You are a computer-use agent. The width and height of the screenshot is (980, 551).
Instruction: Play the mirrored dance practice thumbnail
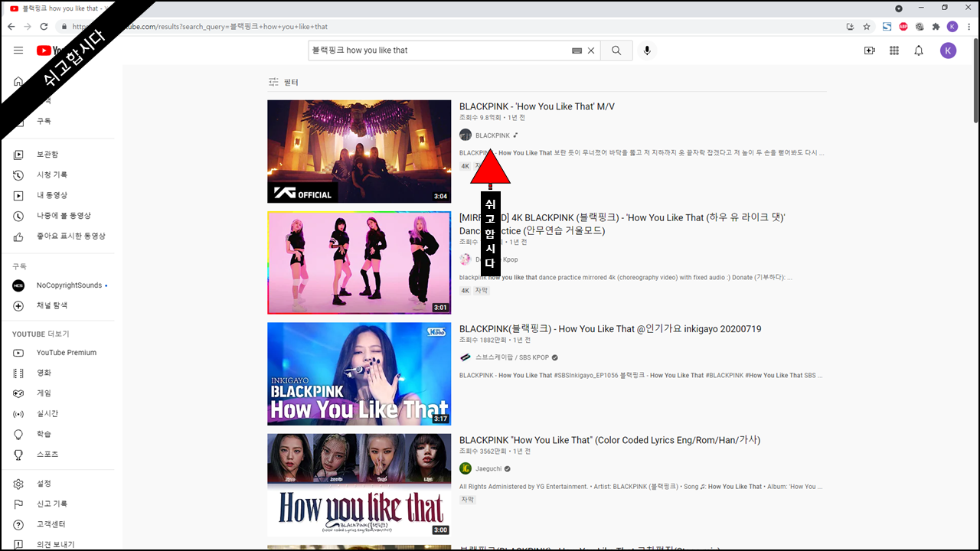(x=359, y=262)
